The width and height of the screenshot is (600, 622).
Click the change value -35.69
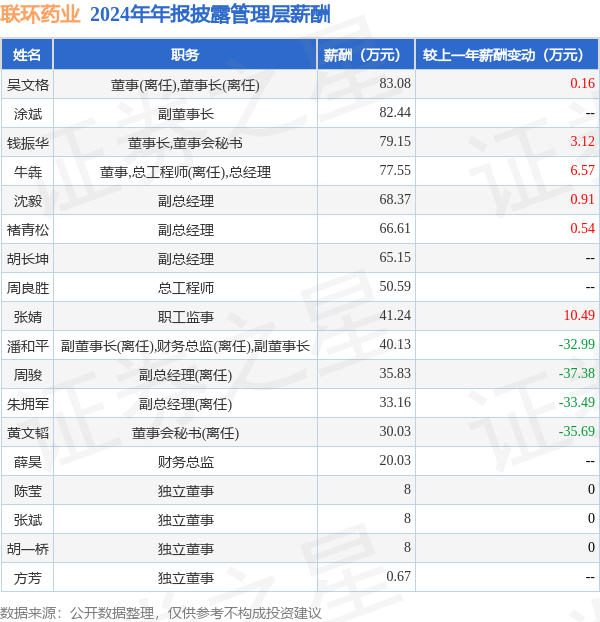[x=577, y=431]
